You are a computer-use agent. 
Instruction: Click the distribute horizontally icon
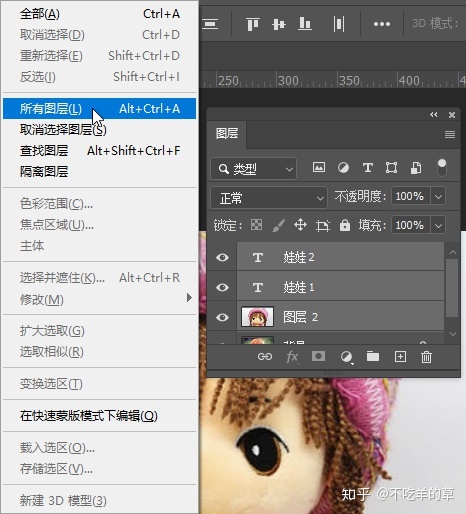[x=339, y=24]
